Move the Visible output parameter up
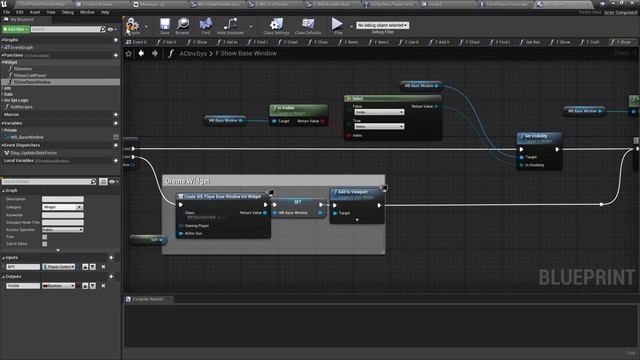 [85, 286]
